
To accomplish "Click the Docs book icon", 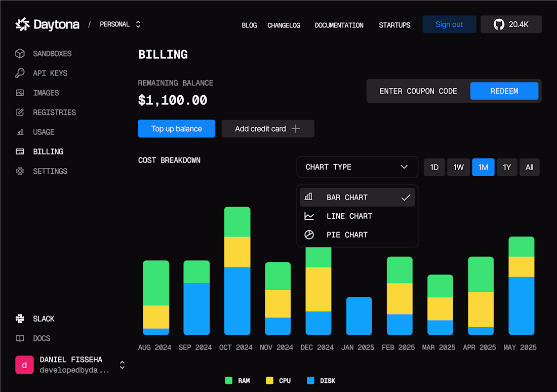I will [x=20, y=338].
